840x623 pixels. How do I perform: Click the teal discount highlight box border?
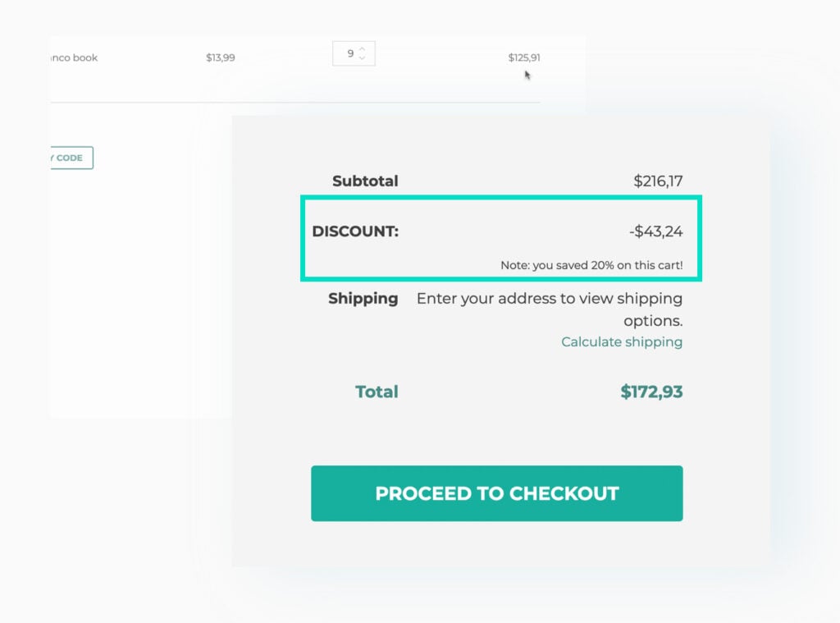[500, 198]
